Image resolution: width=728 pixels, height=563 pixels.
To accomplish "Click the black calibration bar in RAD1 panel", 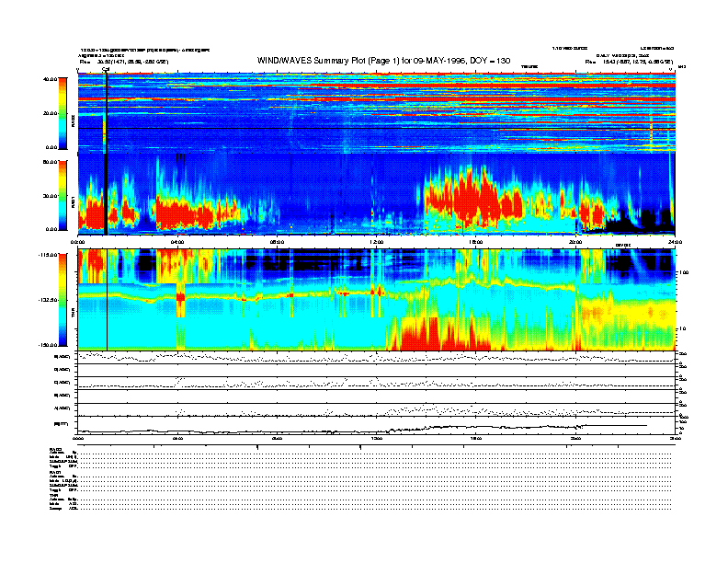I will (x=106, y=195).
